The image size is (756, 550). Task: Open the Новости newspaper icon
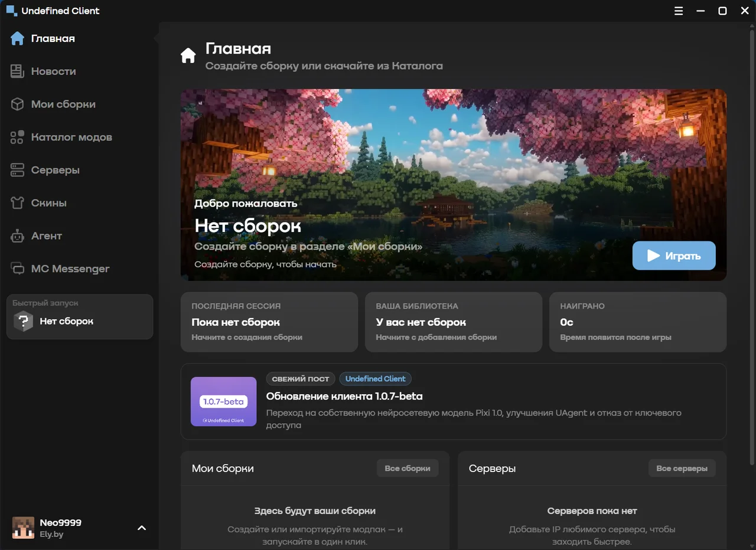click(x=17, y=71)
